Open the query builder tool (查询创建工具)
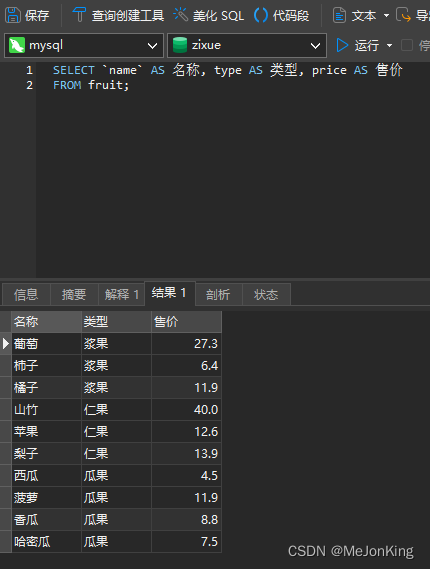 tap(118, 16)
